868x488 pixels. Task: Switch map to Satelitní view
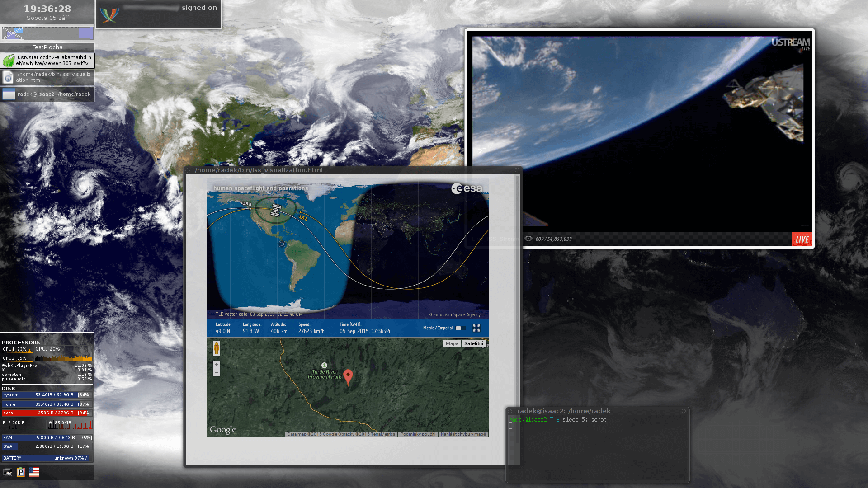[x=474, y=343]
